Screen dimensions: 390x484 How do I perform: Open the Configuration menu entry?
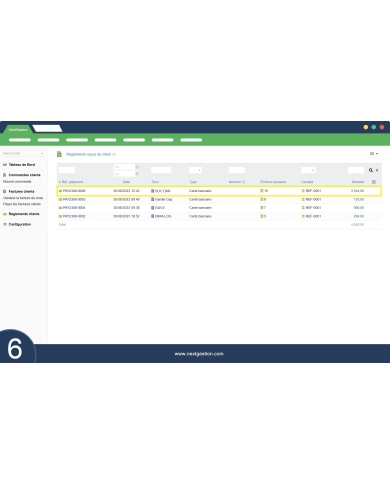(20, 224)
